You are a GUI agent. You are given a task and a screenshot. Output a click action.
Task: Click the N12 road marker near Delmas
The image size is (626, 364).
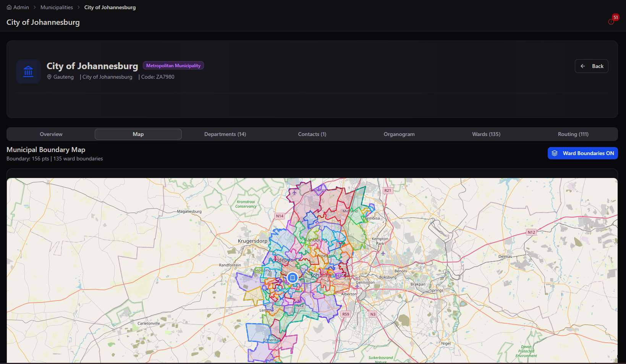(531, 232)
